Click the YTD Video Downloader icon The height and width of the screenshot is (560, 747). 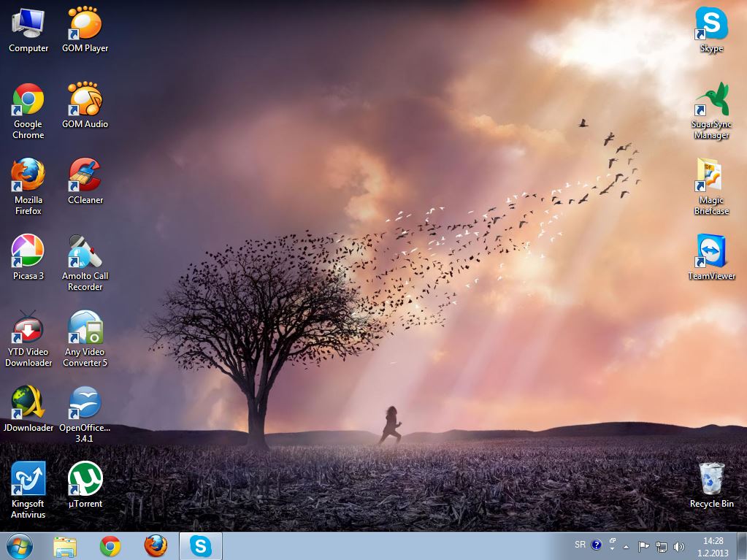(28, 339)
